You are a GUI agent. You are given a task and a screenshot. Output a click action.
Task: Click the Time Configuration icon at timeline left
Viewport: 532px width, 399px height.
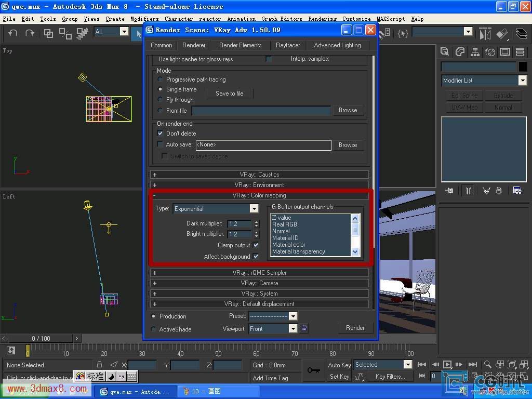pos(11,351)
